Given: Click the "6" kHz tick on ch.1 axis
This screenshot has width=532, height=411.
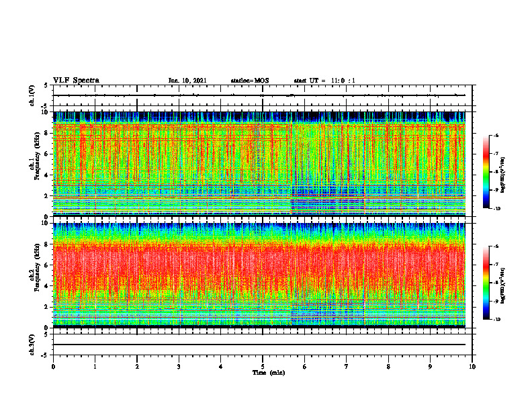Looking at the screenshot, I should 48,154.
